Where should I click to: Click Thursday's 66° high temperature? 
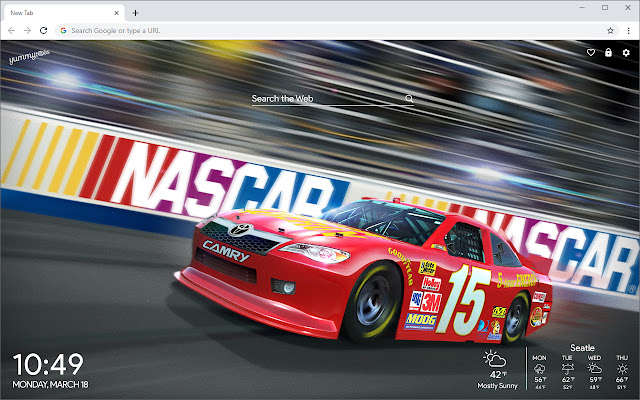point(622,380)
